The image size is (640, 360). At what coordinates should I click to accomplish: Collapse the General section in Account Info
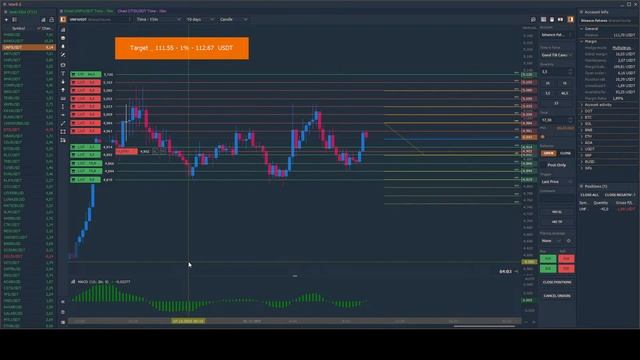[x=582, y=29]
